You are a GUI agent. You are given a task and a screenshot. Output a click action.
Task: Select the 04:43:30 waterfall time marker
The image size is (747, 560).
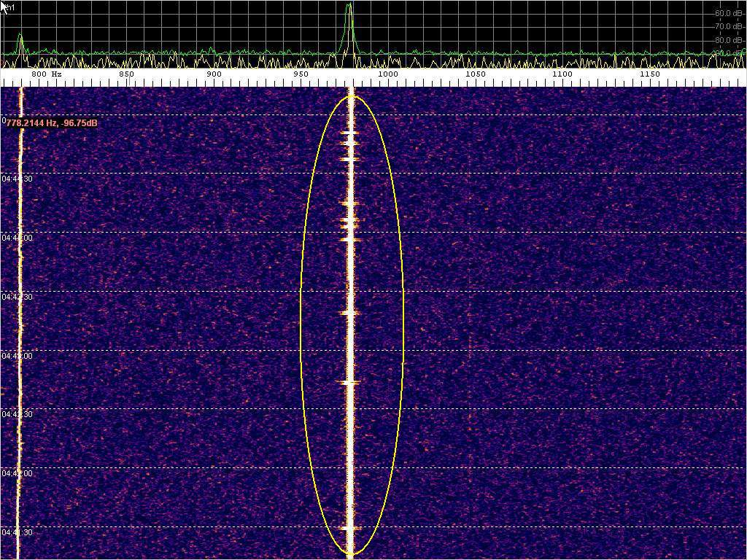(16, 297)
